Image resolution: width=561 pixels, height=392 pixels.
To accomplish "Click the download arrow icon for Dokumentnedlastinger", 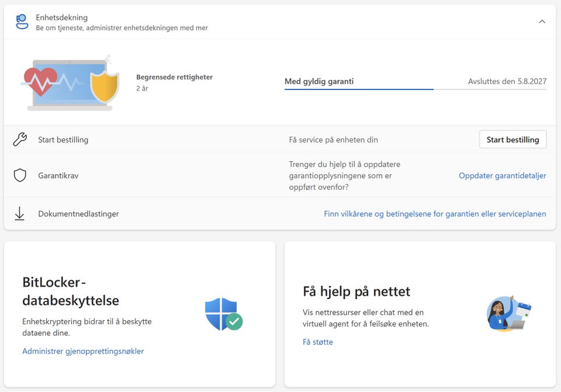I will (x=20, y=213).
